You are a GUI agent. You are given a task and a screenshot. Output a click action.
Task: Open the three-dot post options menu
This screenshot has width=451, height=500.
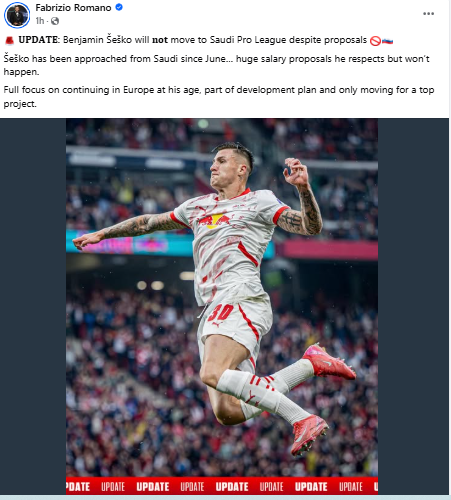pyautogui.click(x=428, y=14)
